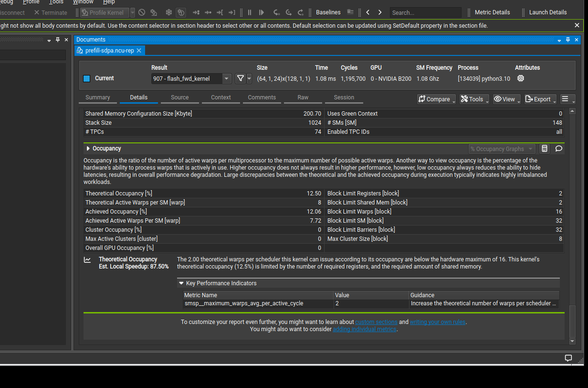Screen dimensions: 588x388
Task: Click the Details scrollbar down arrow
Action: pyautogui.click(x=573, y=341)
